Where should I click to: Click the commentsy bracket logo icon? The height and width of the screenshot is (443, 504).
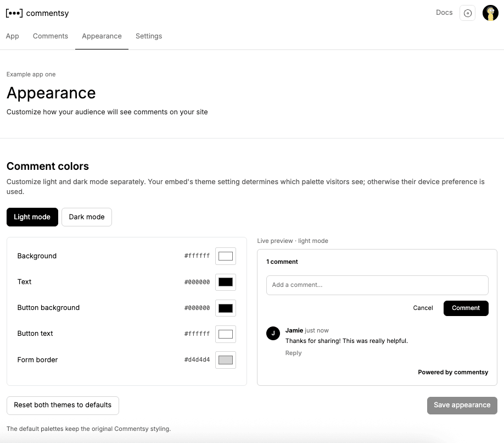(14, 13)
